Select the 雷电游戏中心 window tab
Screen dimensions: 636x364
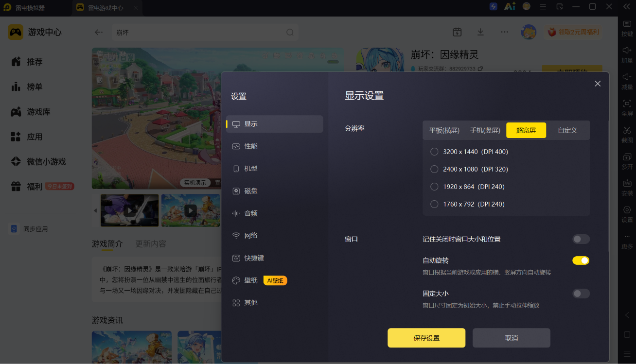[x=106, y=8]
